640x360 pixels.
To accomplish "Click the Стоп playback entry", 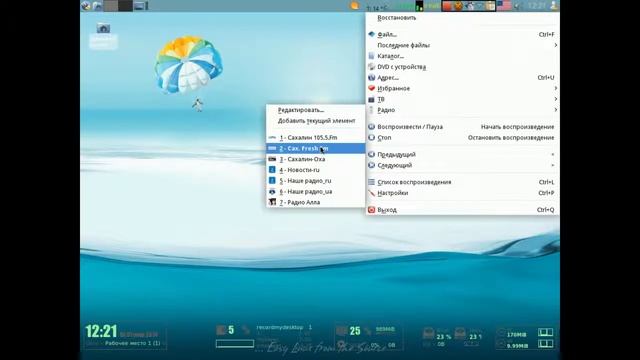I will tap(462, 138).
